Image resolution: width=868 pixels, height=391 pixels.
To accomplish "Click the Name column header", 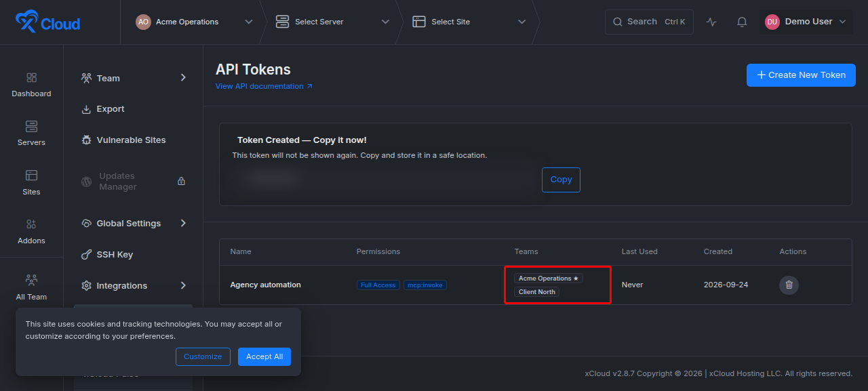I will point(241,251).
